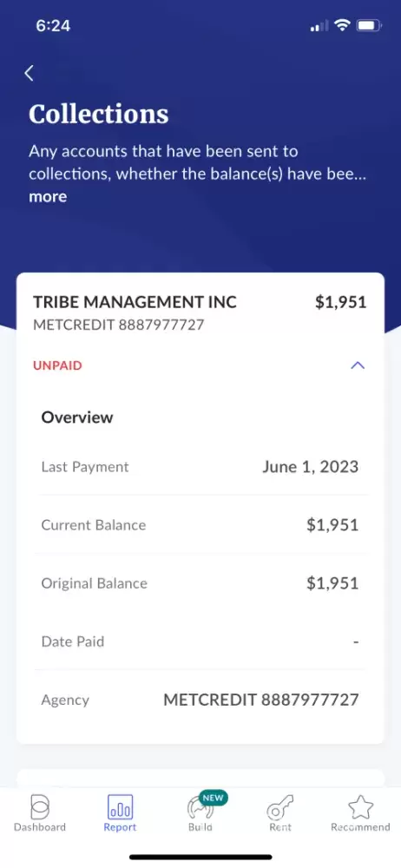Tap the Collections page title
This screenshot has width=401, height=868.
tap(99, 114)
